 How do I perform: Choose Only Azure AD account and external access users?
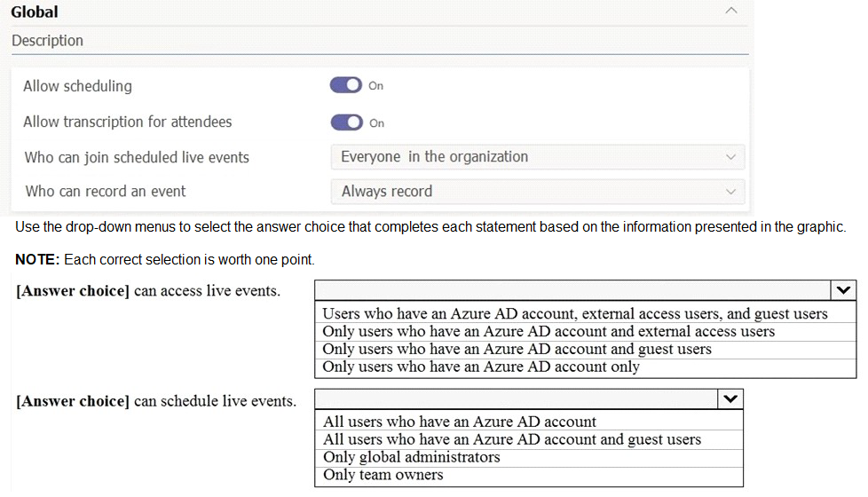548,331
